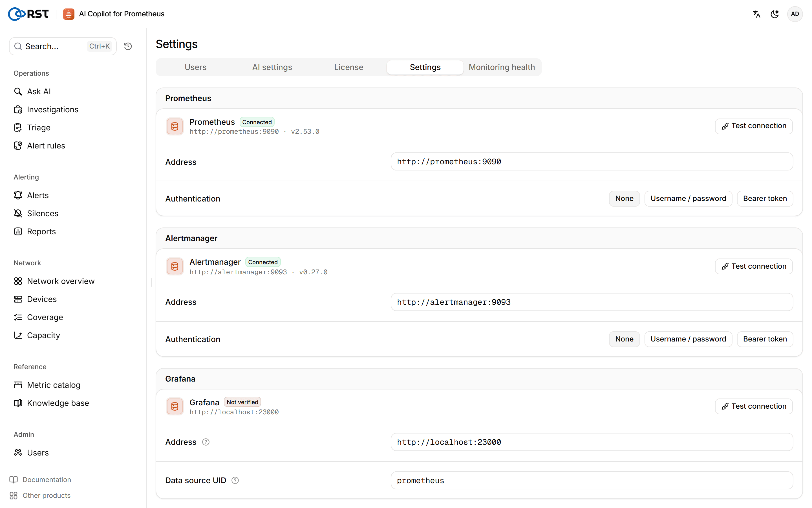Click the Data source UID field

tap(592, 480)
